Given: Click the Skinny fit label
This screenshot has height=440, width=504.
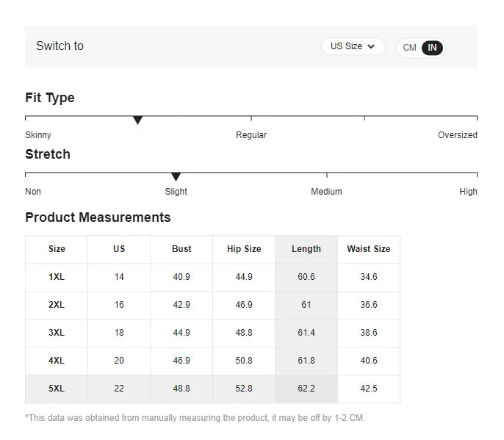Looking at the screenshot, I should tap(38, 135).
